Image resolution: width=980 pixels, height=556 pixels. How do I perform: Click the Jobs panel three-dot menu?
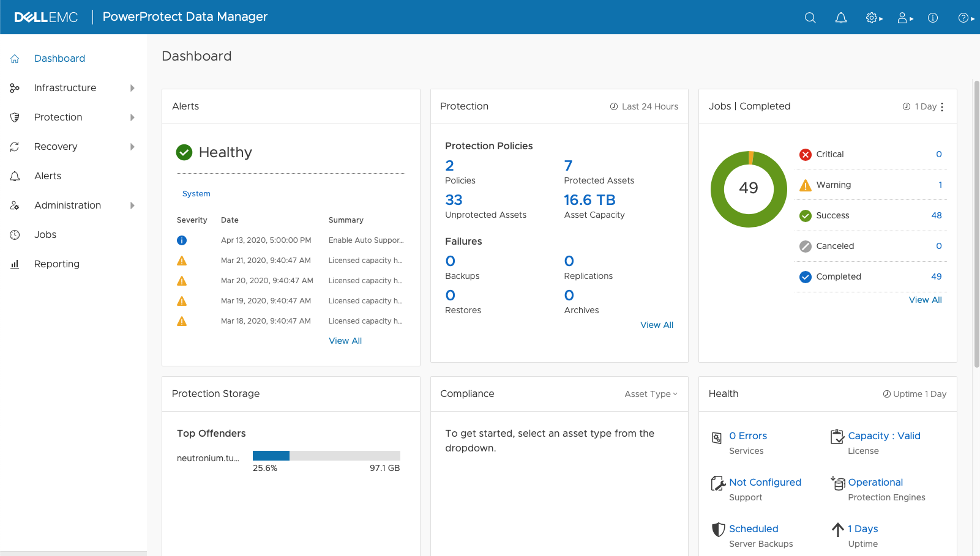(x=942, y=107)
